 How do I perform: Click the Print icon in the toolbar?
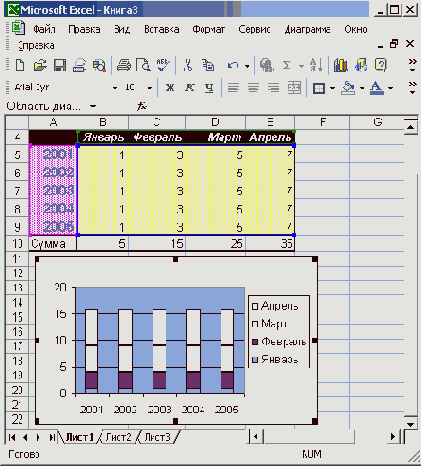click(124, 65)
